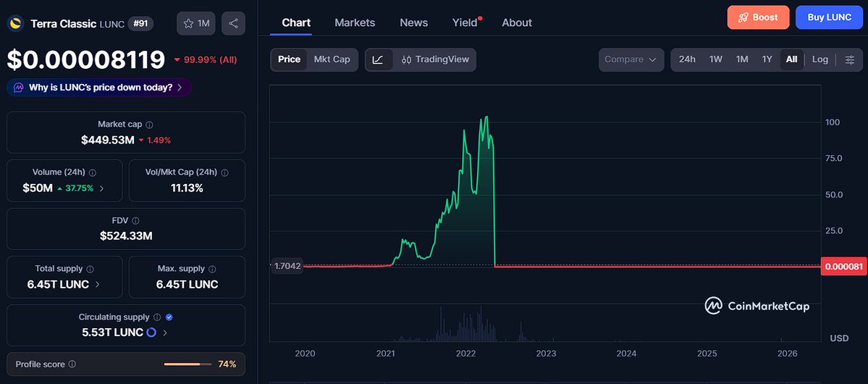This screenshot has height=384, width=868.
Task: Click the 2022 label on time axis
Action: [x=465, y=354]
